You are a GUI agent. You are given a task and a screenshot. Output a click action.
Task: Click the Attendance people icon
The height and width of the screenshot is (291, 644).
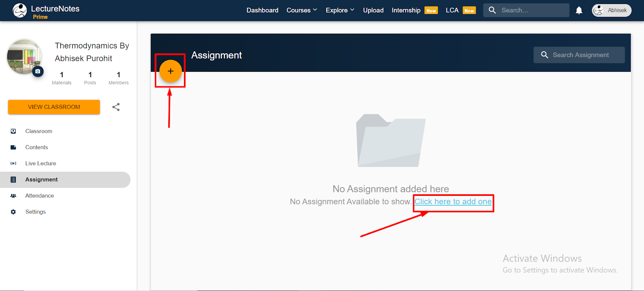(x=13, y=195)
